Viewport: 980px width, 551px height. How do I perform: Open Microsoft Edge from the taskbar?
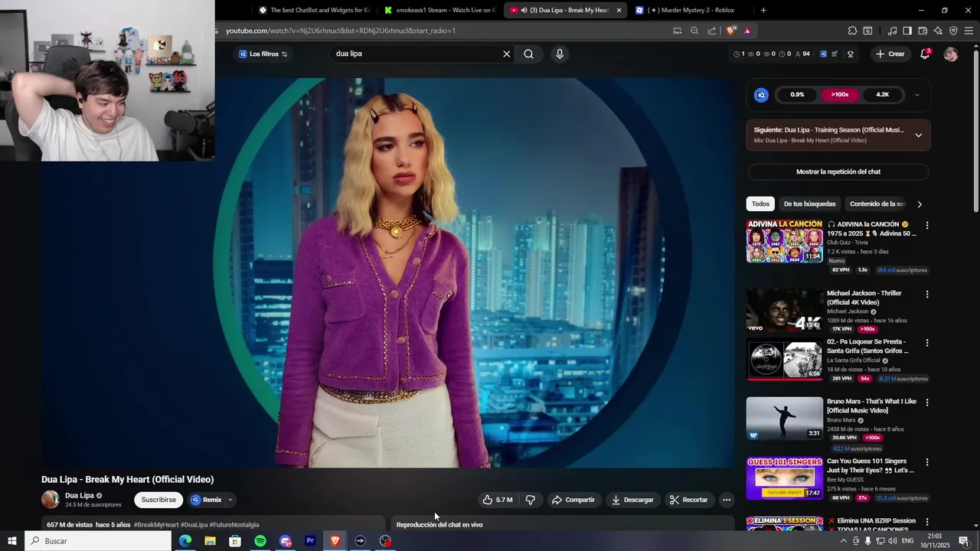185,541
